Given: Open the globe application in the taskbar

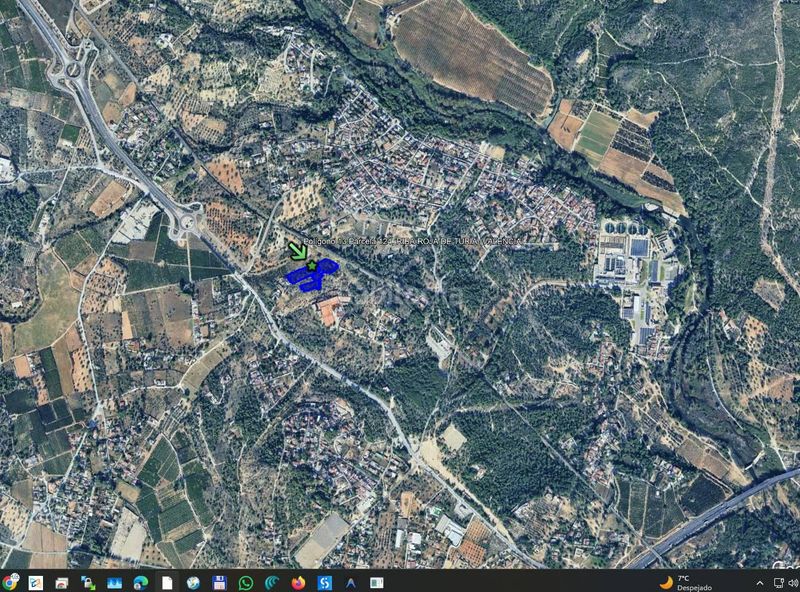Looking at the screenshot, I should pyautogui.click(x=193, y=582).
